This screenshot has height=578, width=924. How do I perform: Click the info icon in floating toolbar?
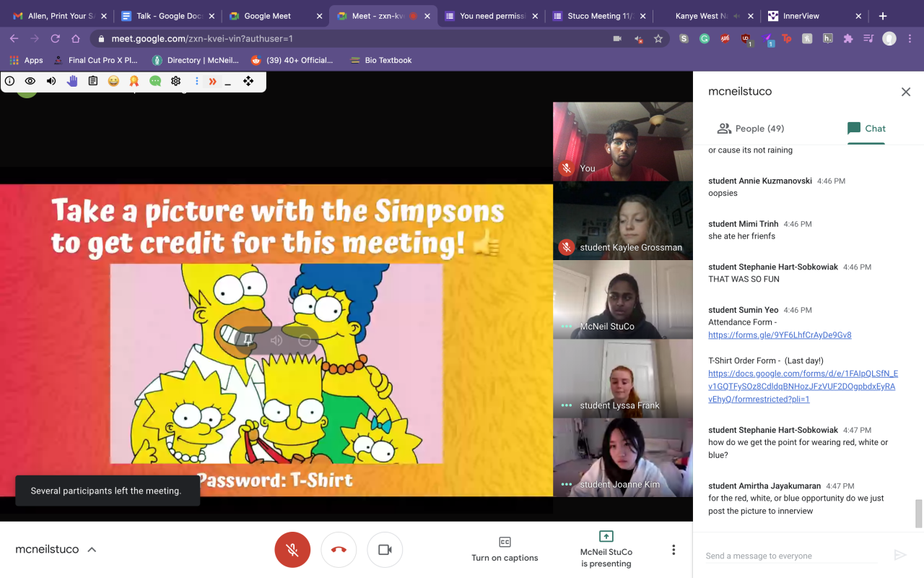10,82
